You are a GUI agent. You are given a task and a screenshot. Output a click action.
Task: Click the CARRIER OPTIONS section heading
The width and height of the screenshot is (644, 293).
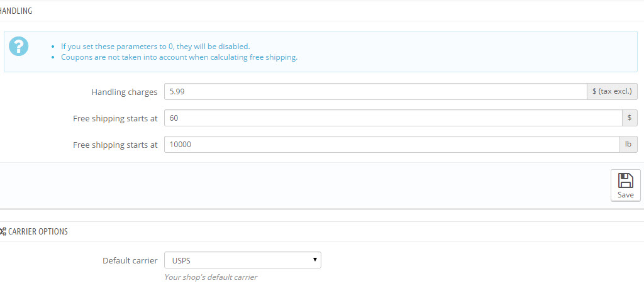(x=38, y=231)
